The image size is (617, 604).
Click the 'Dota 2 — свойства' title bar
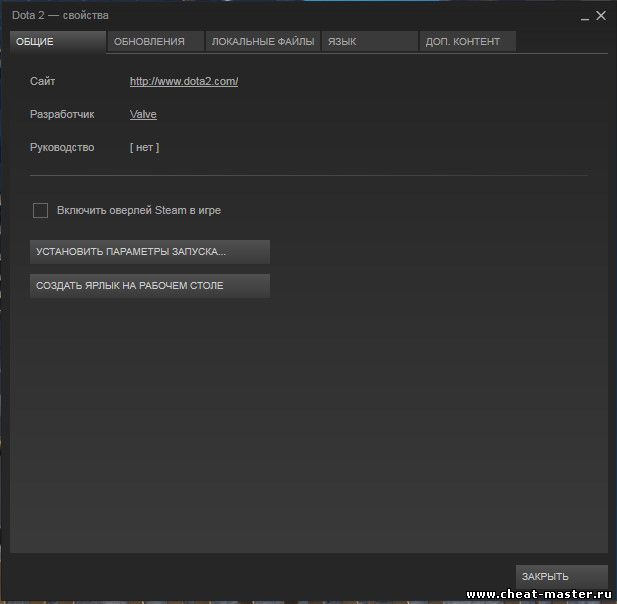(x=60, y=16)
